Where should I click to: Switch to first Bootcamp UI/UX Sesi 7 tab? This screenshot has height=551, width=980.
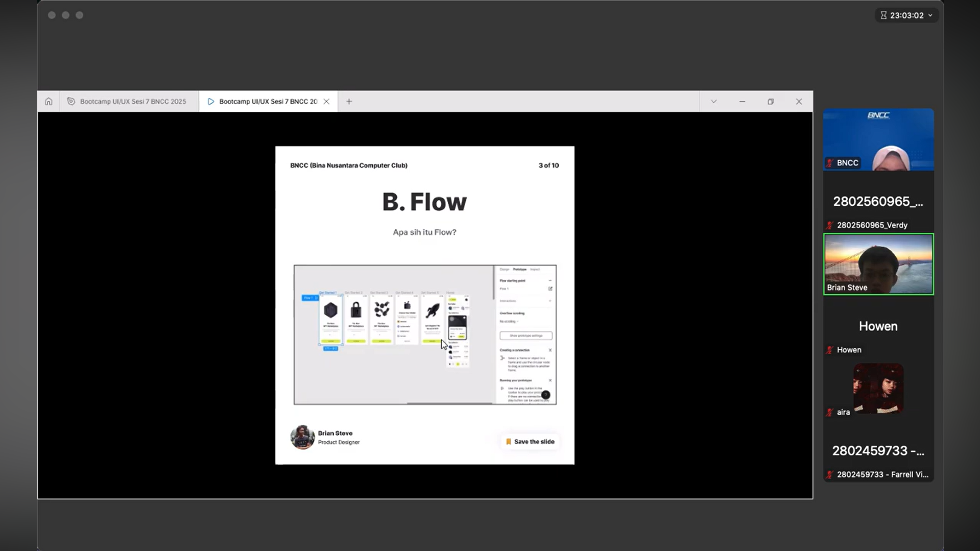click(128, 102)
